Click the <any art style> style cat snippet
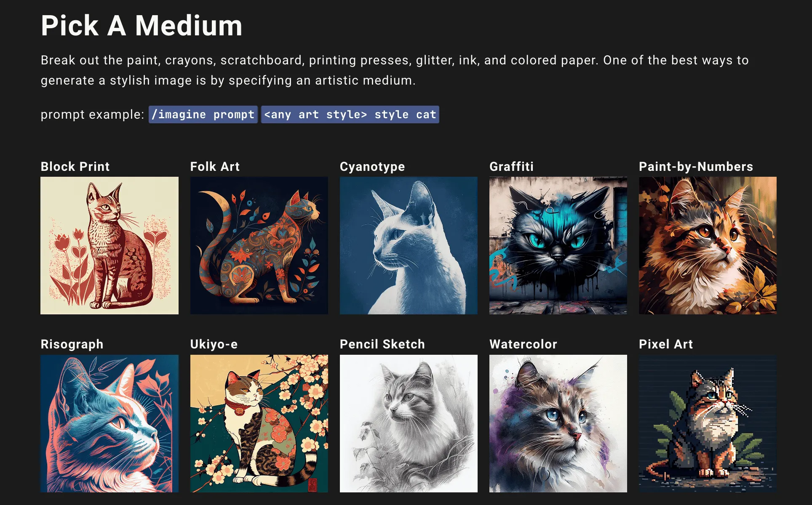Image resolution: width=812 pixels, height=505 pixels. point(350,114)
